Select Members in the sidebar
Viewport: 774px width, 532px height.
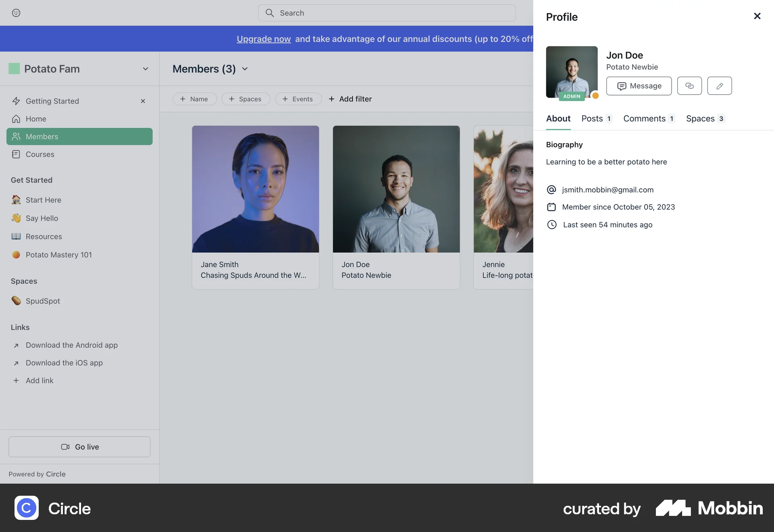(42, 136)
